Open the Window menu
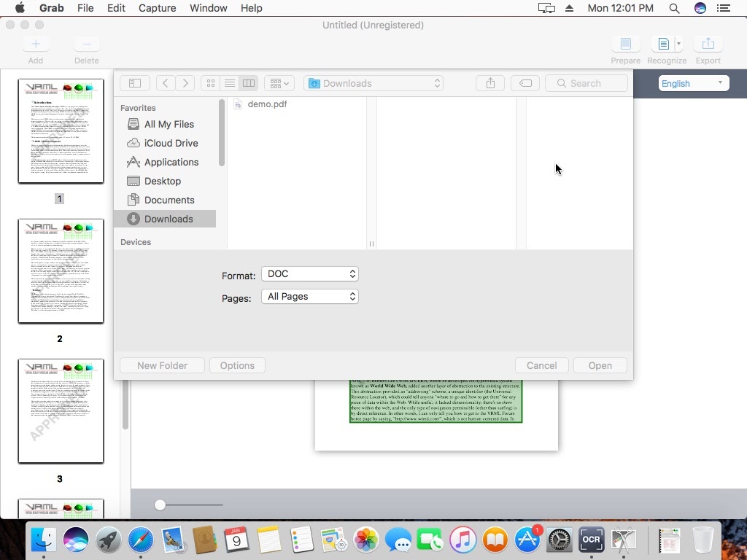 click(x=208, y=8)
